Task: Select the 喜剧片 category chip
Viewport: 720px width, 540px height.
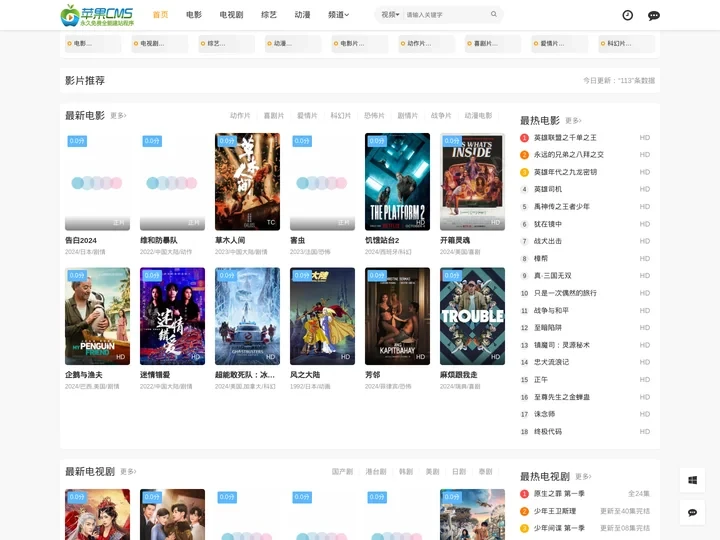Action: [x=493, y=44]
